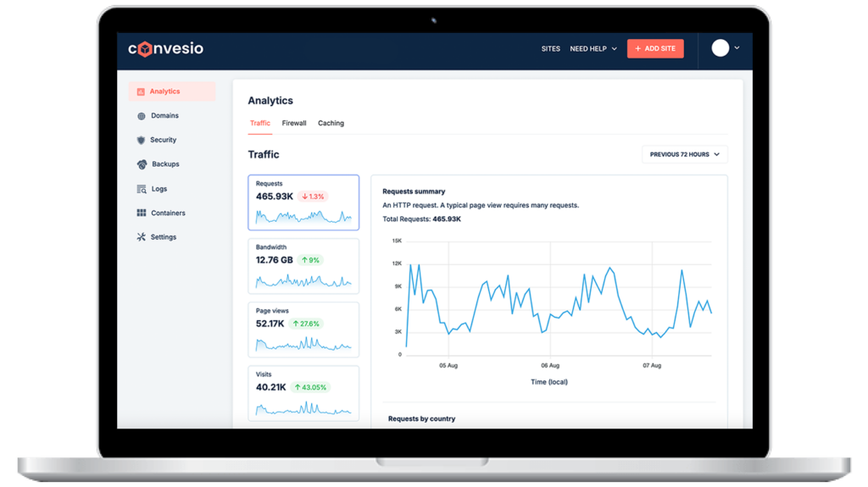This screenshot has width=868, height=487.
Task: Select the Visits metric card
Action: [x=303, y=394]
